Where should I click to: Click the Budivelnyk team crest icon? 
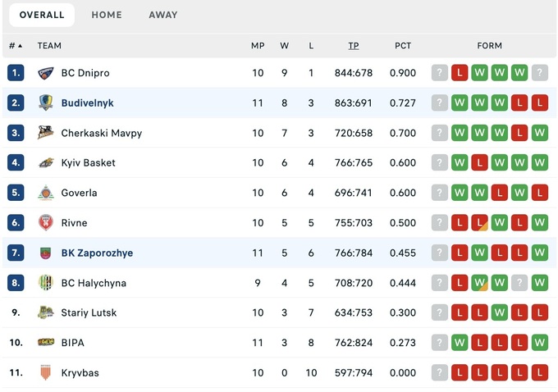click(x=46, y=103)
